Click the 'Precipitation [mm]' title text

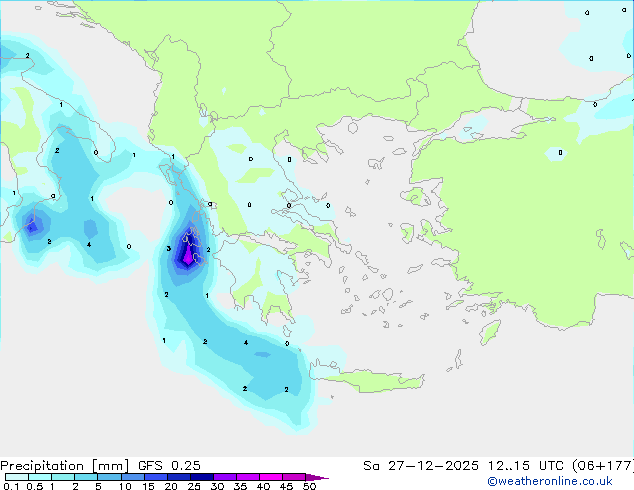[x=64, y=466]
